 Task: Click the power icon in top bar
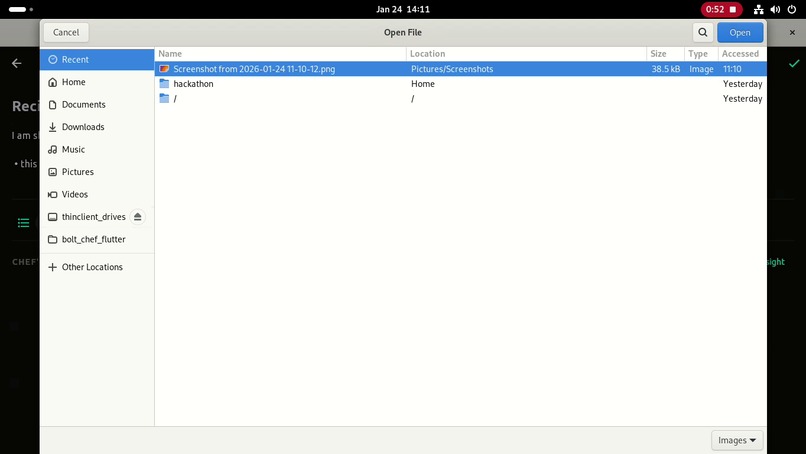pyautogui.click(x=792, y=9)
